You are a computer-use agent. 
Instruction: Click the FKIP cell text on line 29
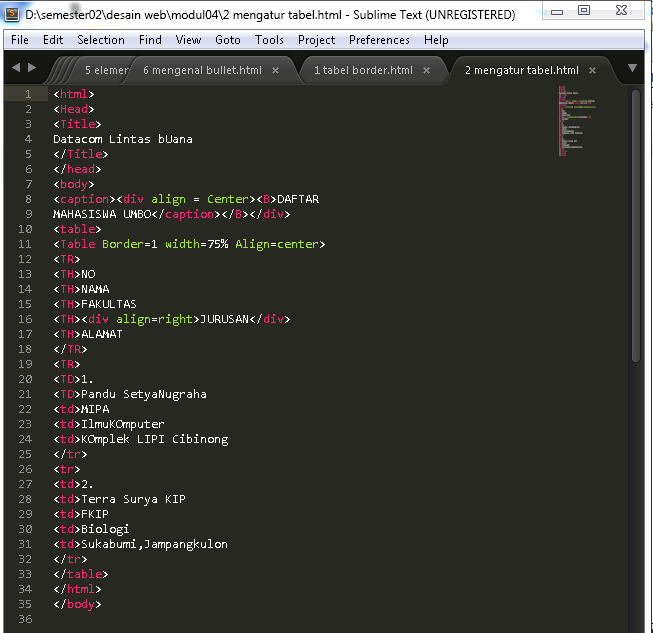[95, 514]
